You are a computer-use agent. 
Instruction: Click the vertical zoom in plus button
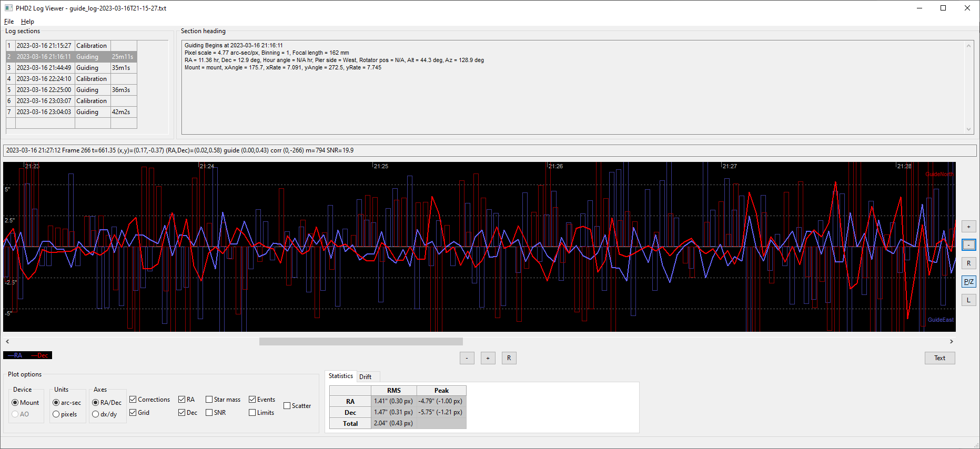pyautogui.click(x=968, y=227)
